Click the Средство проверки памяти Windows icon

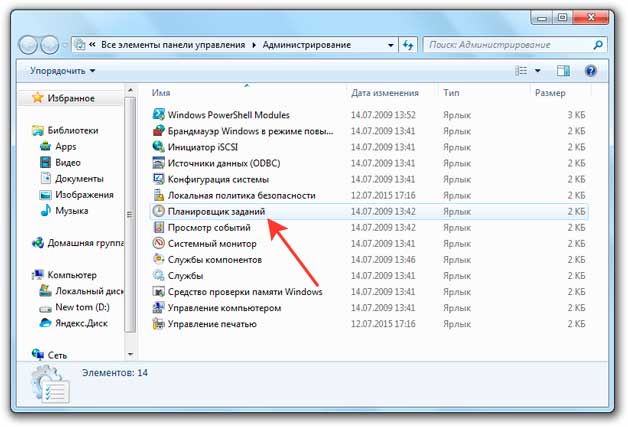tap(159, 291)
